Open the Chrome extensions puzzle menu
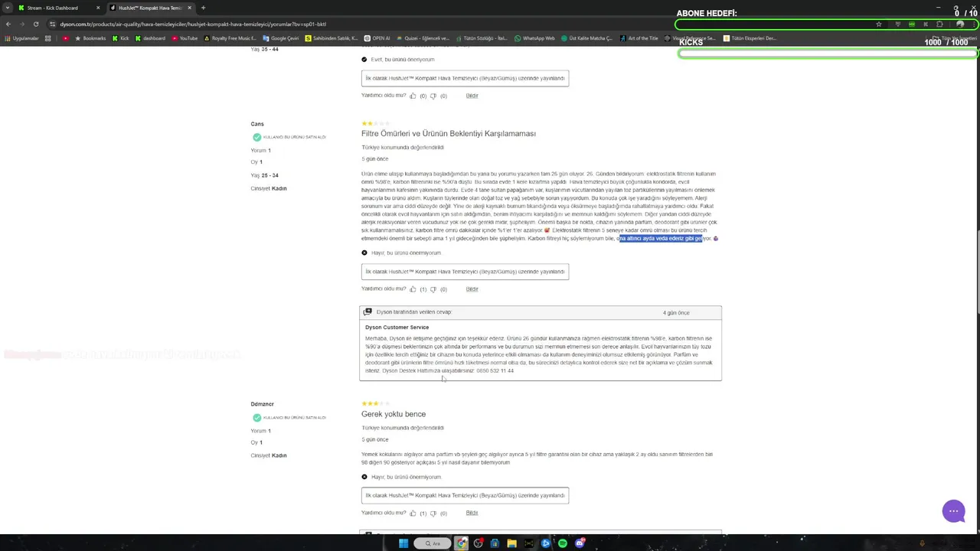Image resolution: width=980 pixels, height=551 pixels. 939,24
